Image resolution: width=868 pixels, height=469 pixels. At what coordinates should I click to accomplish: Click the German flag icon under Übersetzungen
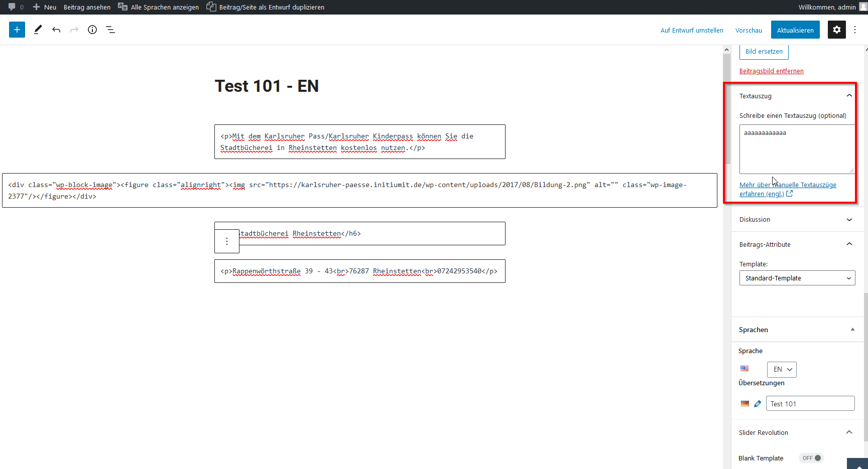745,404
